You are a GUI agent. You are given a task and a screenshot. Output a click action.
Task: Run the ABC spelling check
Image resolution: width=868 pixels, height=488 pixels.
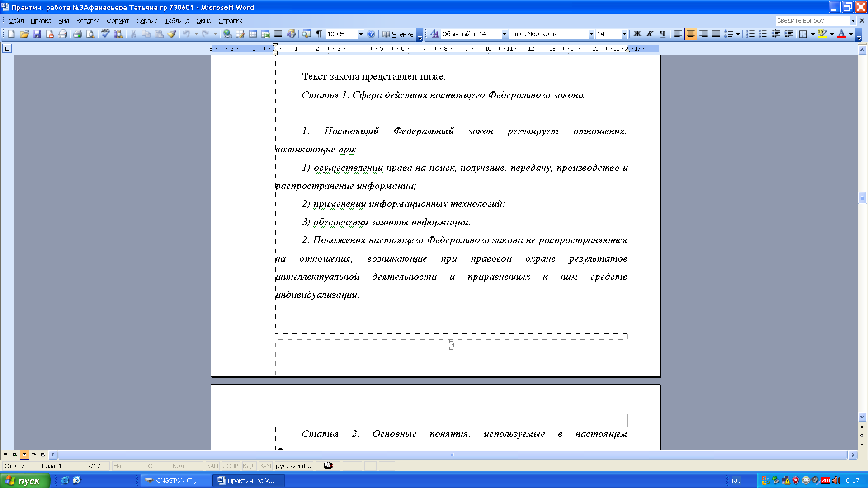pyautogui.click(x=105, y=34)
